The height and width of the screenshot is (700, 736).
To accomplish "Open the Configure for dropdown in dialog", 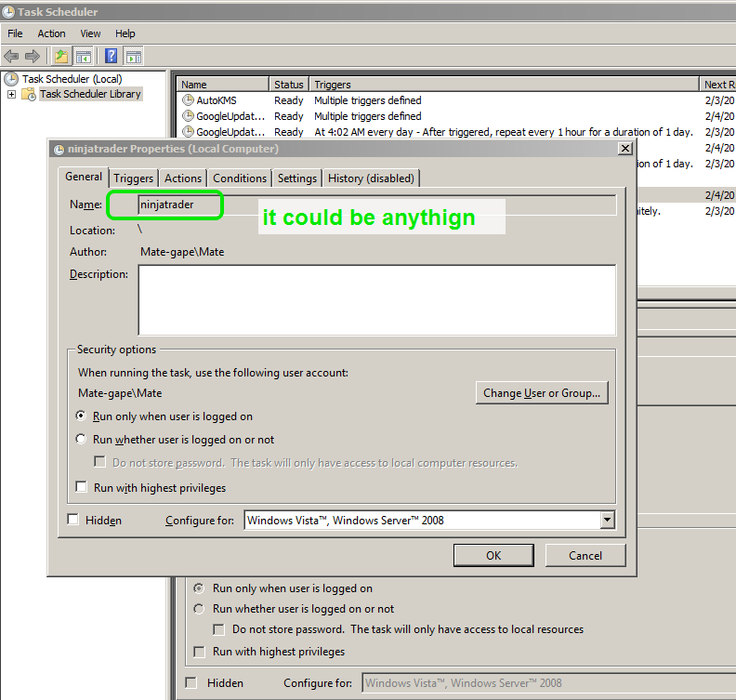I will (608, 520).
